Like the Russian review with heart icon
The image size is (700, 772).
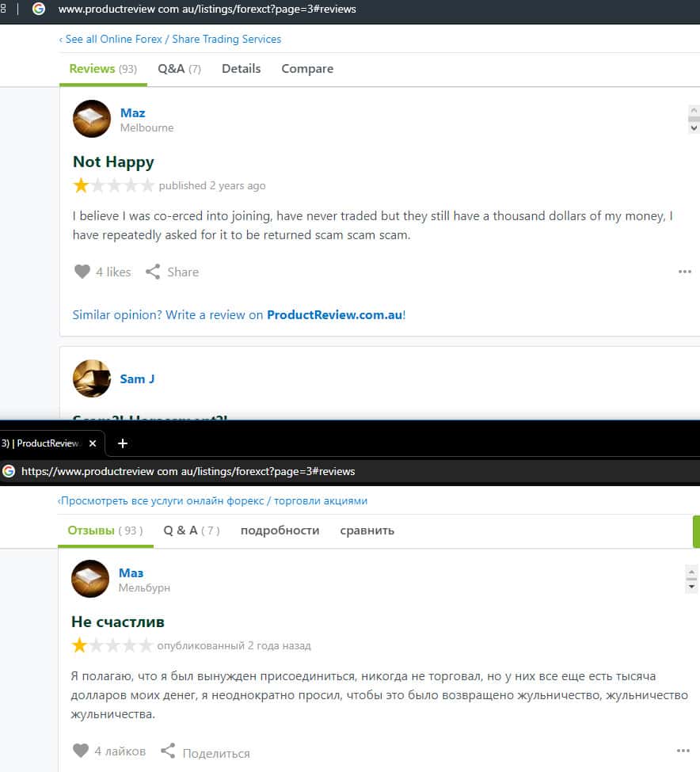click(81, 751)
